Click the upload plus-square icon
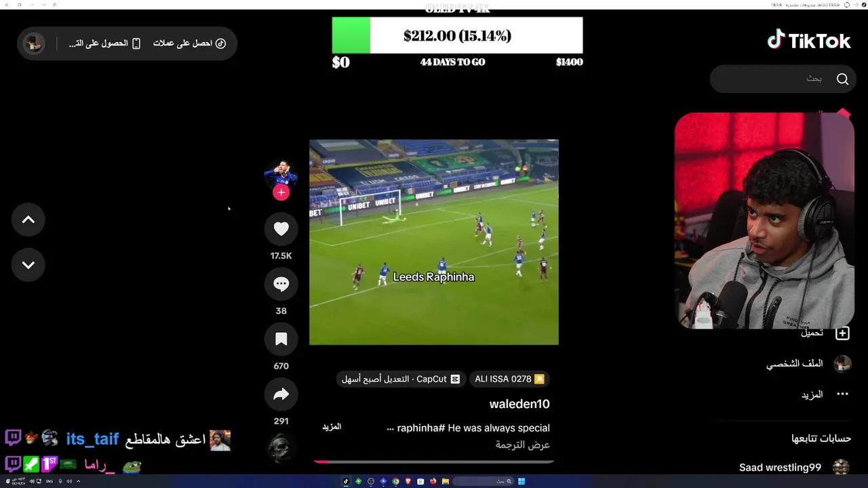 point(842,333)
